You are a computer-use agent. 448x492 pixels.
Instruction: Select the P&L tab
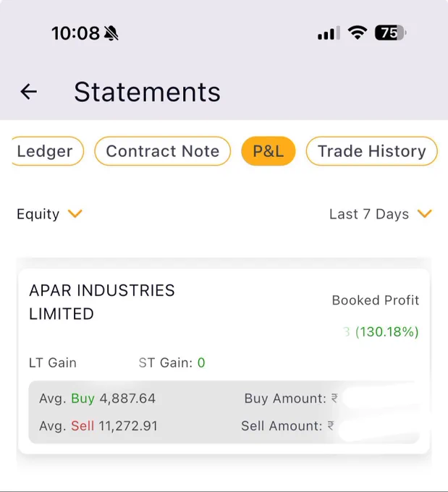tap(269, 151)
